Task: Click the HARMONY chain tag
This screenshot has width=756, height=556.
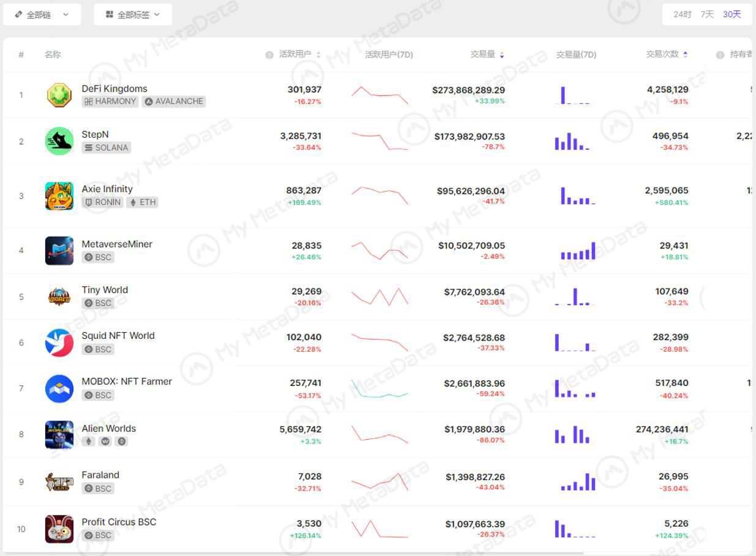Action: pos(111,102)
